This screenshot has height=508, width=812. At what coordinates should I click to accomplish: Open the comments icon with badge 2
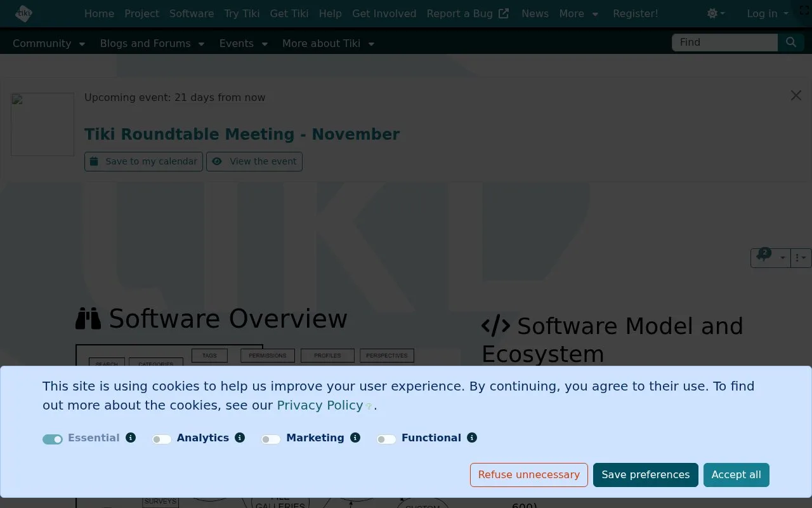point(763,257)
